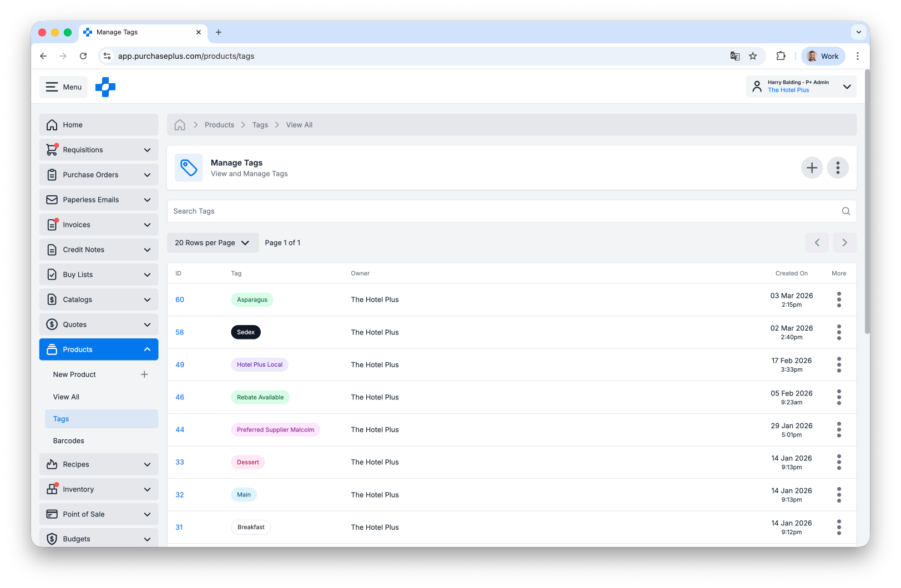Add a new tag with plus button
901x588 pixels.
812,168
